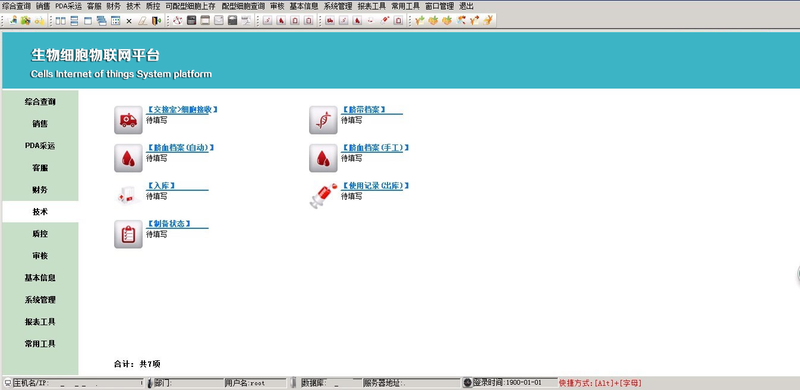Open the 【脐血档案(手工)】 link
The height and width of the screenshot is (390, 800).
[x=375, y=148]
